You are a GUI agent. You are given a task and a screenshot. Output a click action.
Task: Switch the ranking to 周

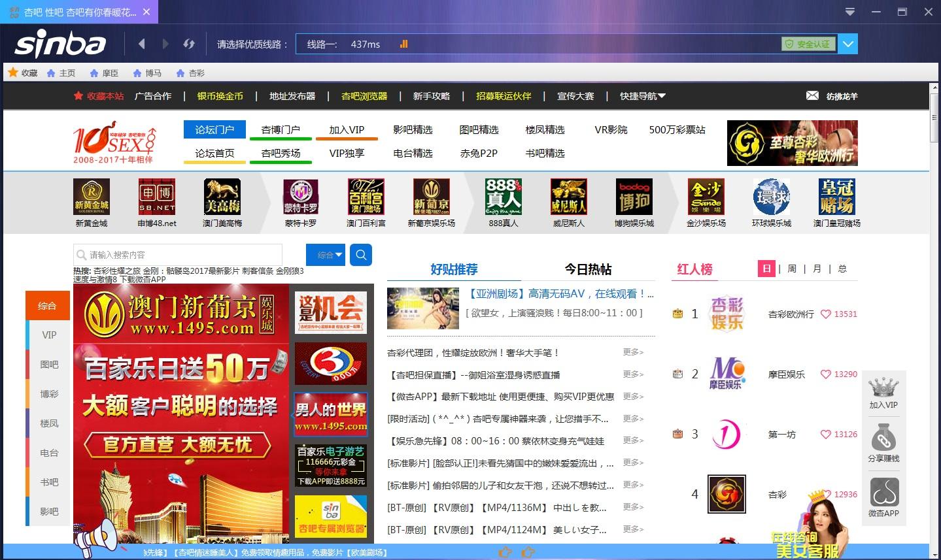point(792,269)
